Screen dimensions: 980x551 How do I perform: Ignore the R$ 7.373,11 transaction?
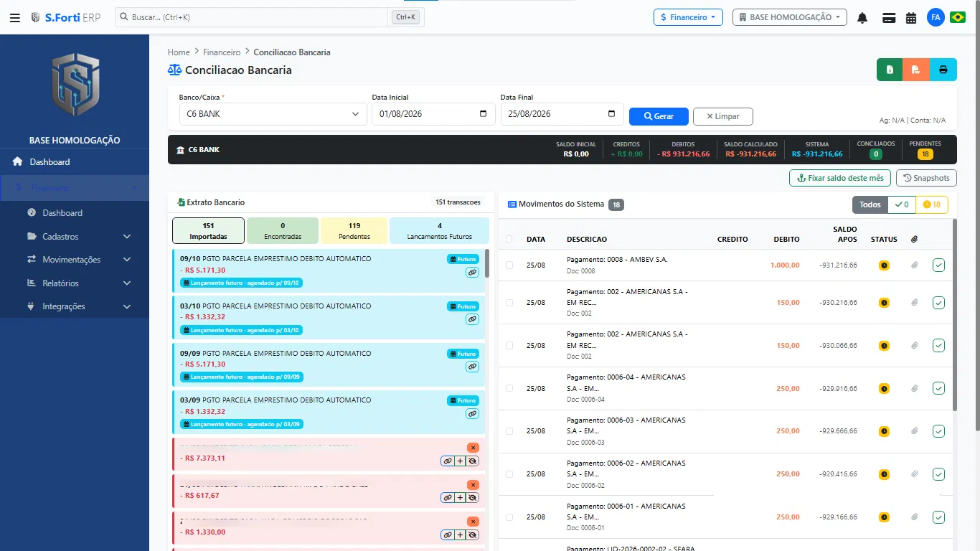point(472,461)
